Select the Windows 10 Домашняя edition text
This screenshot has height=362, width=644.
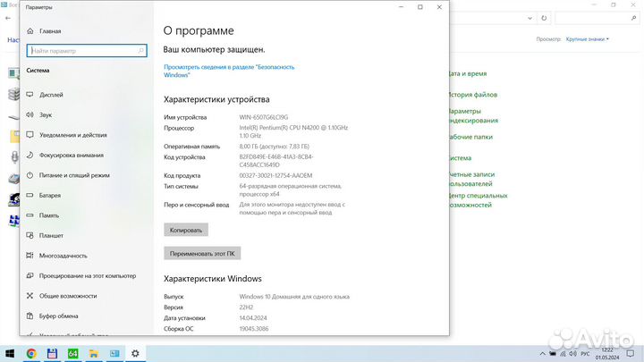click(294, 297)
